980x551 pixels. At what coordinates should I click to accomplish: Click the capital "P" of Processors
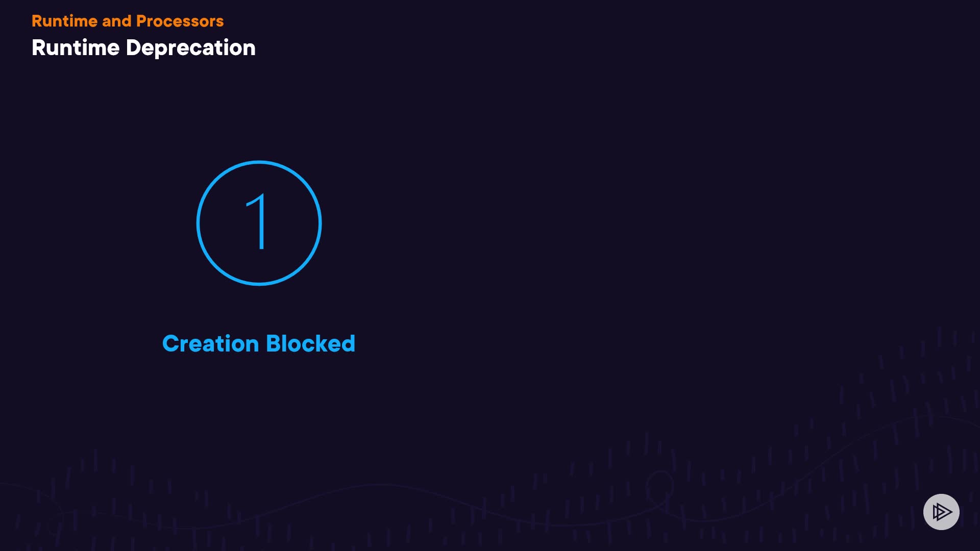tap(142, 21)
